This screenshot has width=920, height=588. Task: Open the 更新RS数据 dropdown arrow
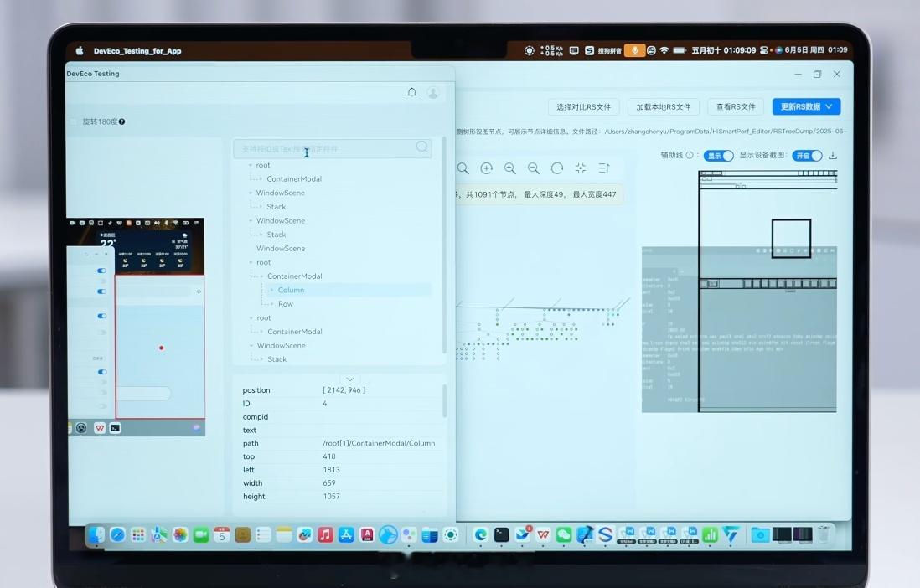coord(829,106)
